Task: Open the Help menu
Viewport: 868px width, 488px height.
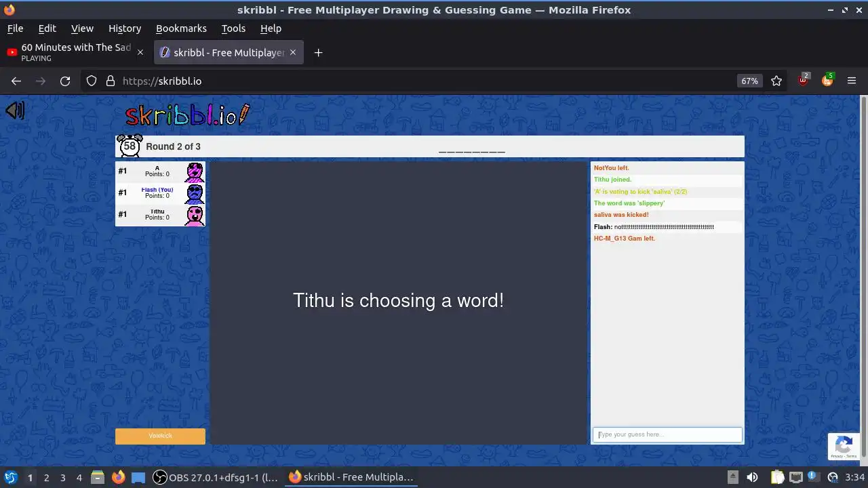Action: (x=271, y=28)
